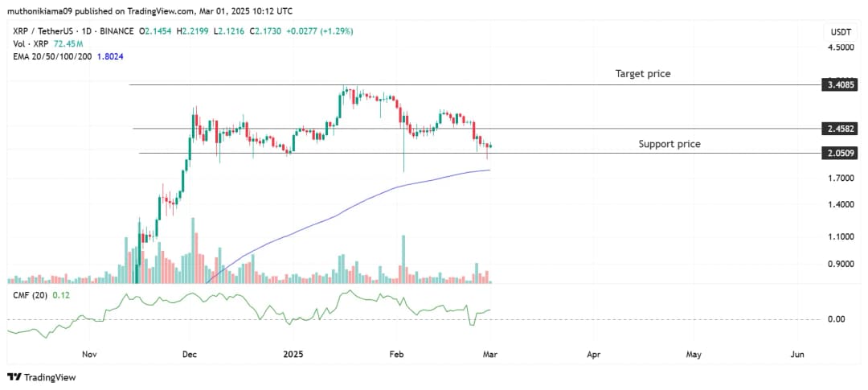Click the USDT currency label
Viewport: 868px width, 390px height.
pyautogui.click(x=839, y=31)
